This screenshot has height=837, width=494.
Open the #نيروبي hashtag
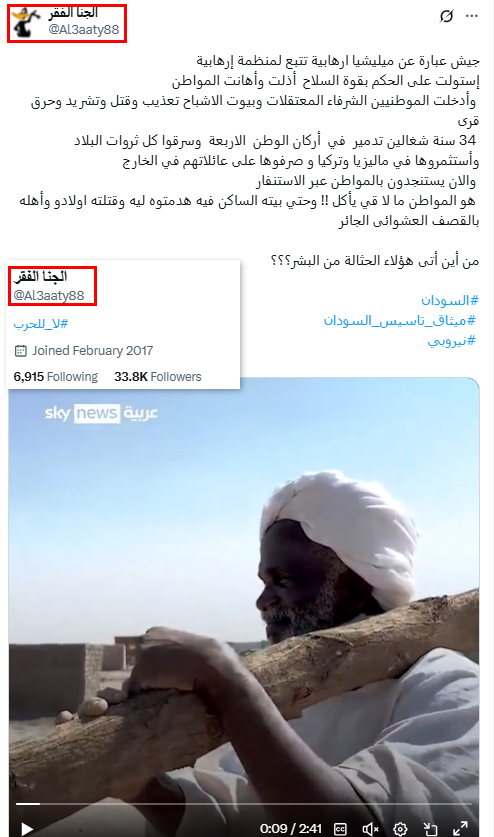click(x=451, y=341)
